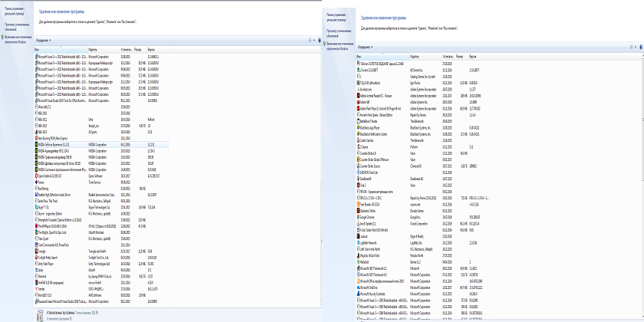Select the Microsoft OneDrive row
Image resolution: width=644 pixels, height=322 pixels.
click(423, 287)
